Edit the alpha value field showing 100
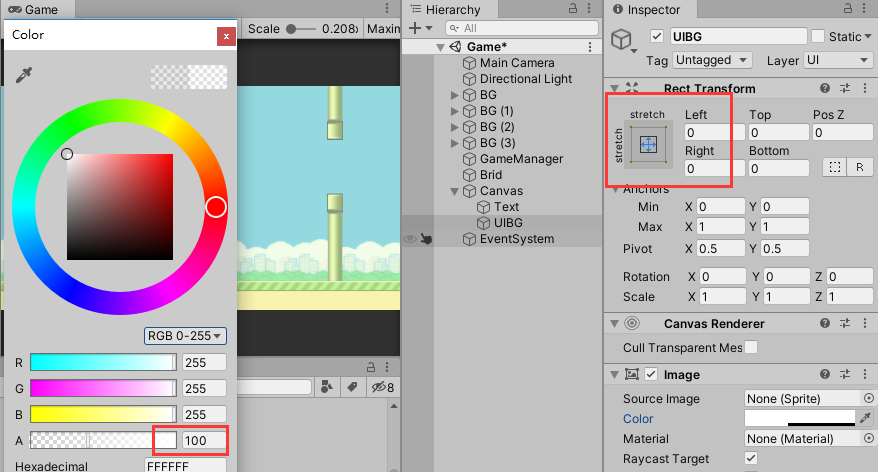This screenshot has width=878, height=472. [x=204, y=440]
